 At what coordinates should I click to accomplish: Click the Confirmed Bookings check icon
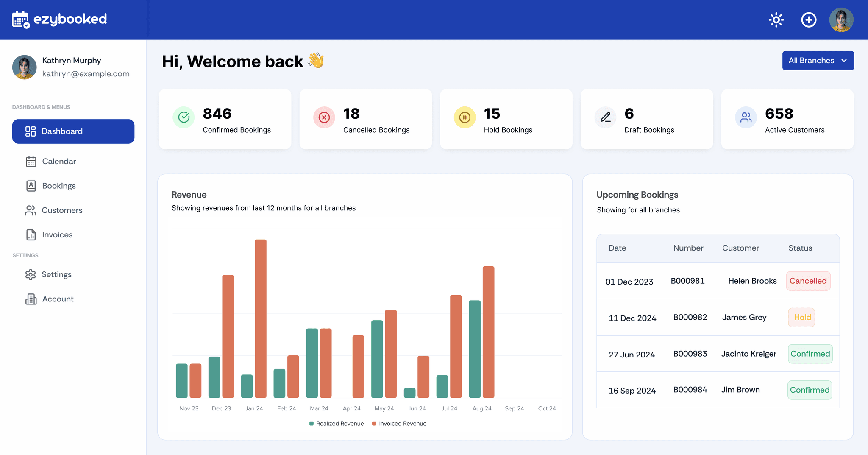184,117
